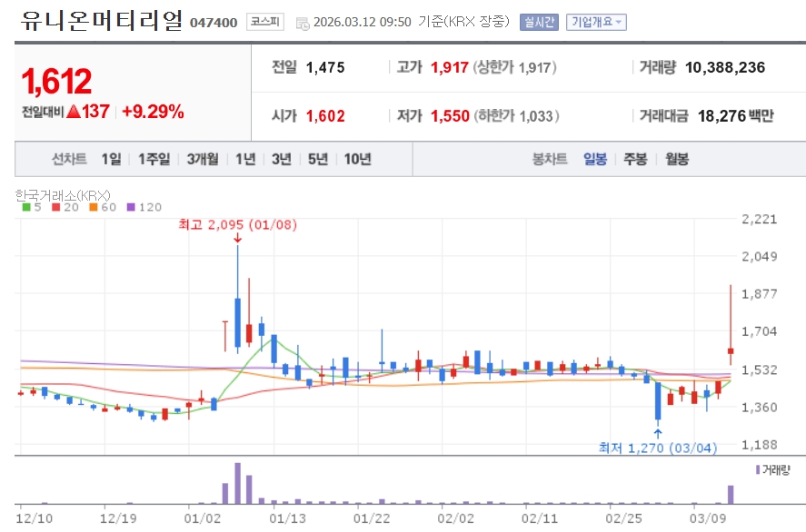Click the tall volume bar near 01/08
806x532 pixels.
click(237, 483)
